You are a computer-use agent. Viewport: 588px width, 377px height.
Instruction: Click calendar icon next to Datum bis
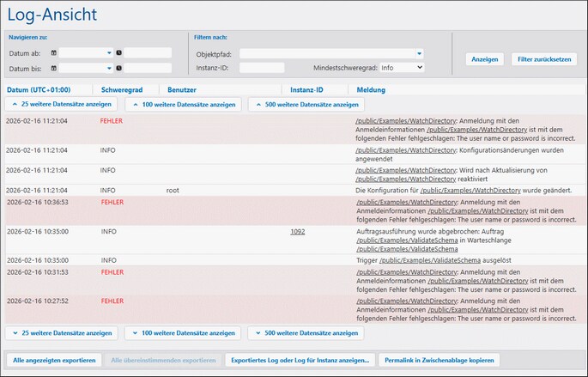point(53,69)
